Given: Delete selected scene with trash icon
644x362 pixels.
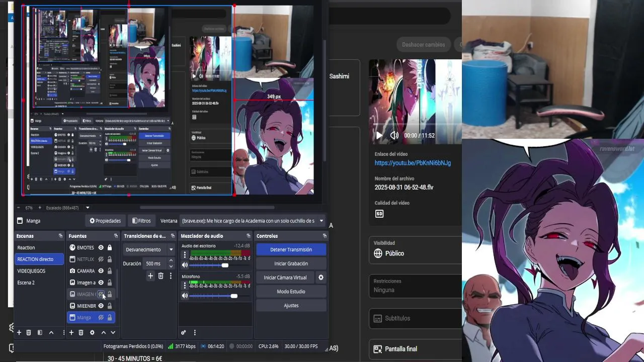Looking at the screenshot, I should 29,332.
